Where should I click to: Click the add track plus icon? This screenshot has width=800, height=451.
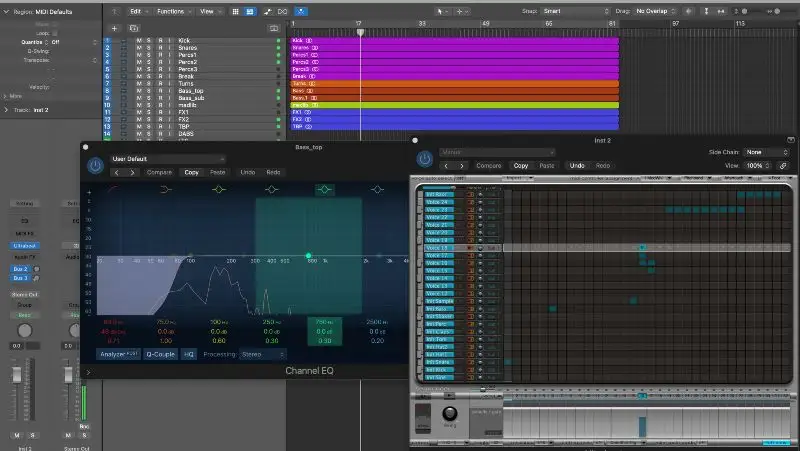point(114,28)
